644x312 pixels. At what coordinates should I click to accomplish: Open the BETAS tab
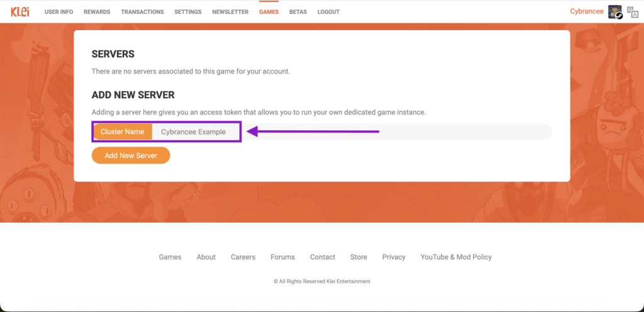[x=297, y=12]
